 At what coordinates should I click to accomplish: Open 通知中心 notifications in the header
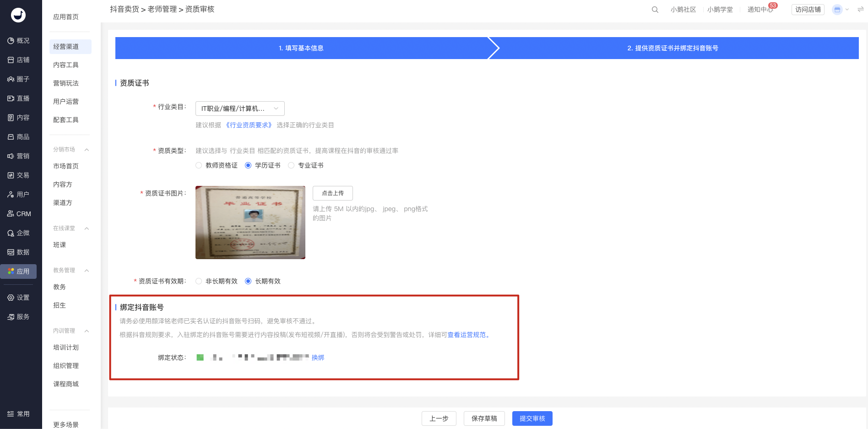coord(760,10)
